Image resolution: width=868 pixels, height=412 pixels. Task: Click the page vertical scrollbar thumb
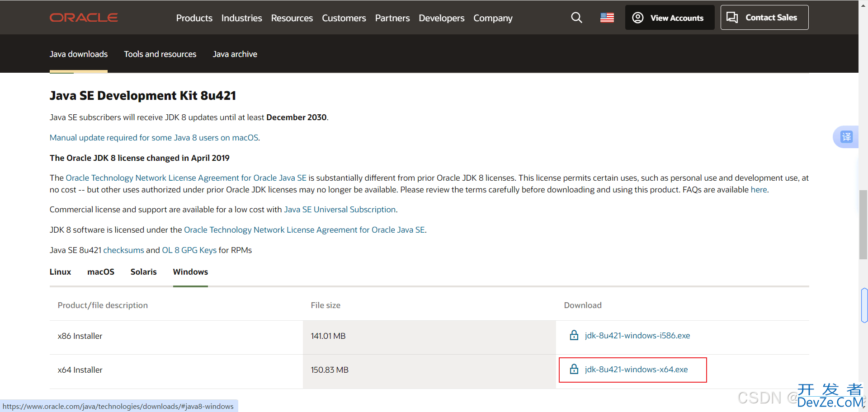coord(863,225)
